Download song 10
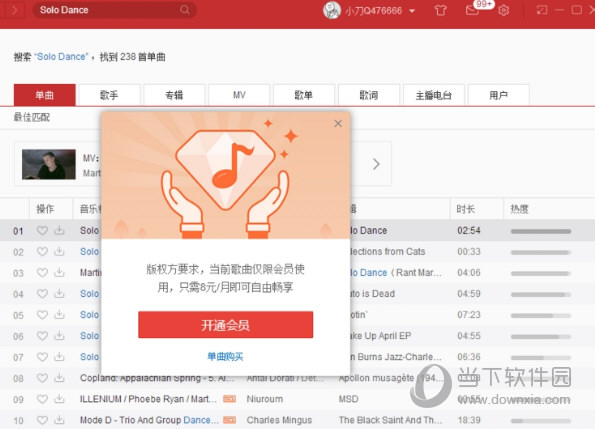This screenshot has width=595, height=429. 59,420
